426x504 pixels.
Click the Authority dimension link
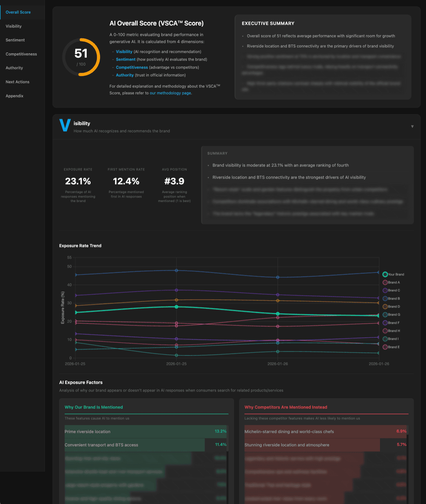(x=125, y=75)
